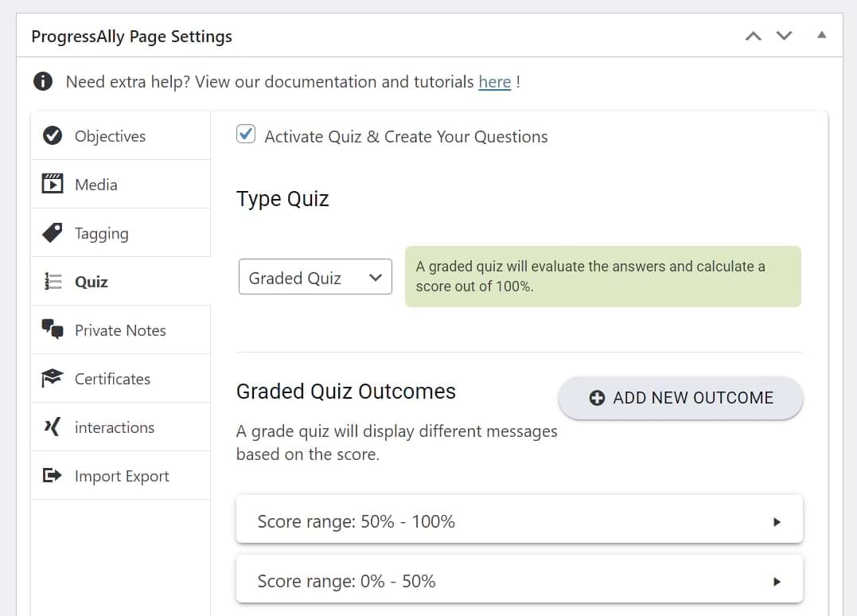
Task: Open the documentation via the here link
Action: (495, 81)
